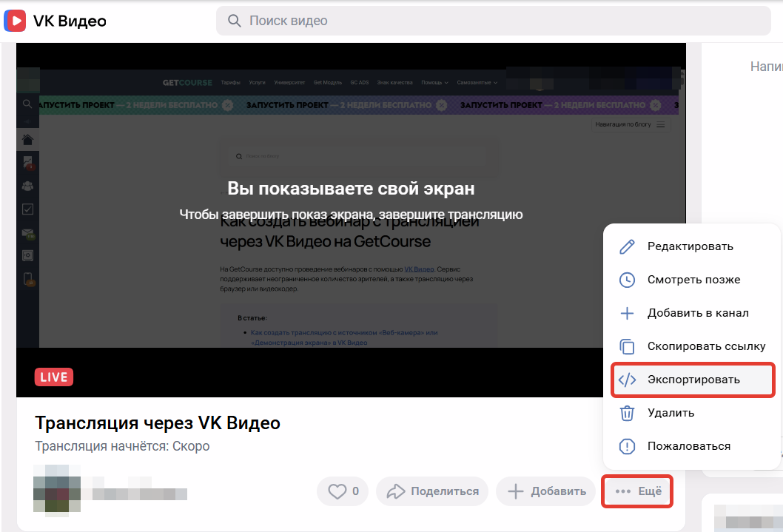Focus the Поиск видео search field
The height and width of the screenshot is (532, 783).
494,21
